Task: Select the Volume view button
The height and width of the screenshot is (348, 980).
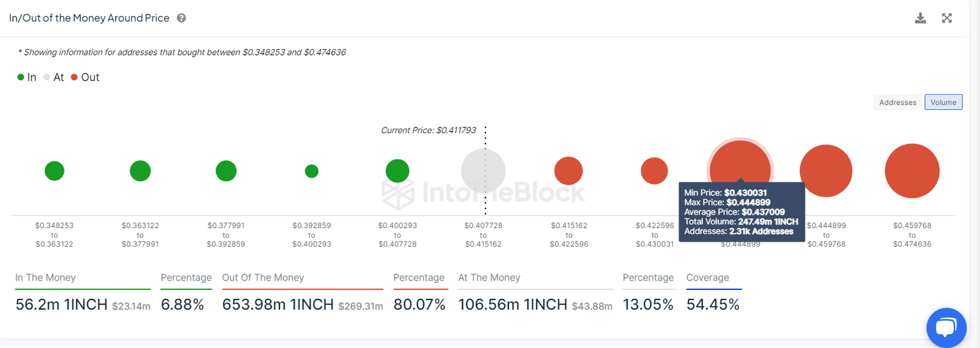Action: tap(943, 102)
